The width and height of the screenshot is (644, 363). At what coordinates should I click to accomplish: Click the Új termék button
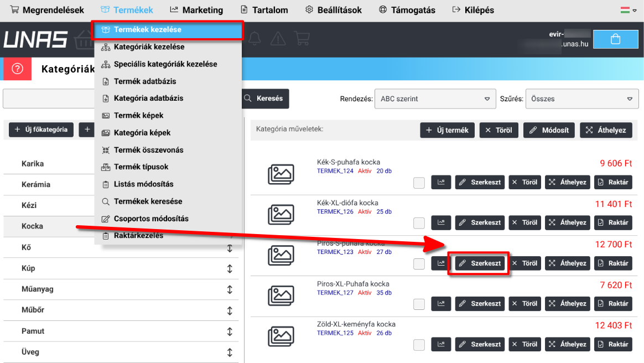pos(447,130)
